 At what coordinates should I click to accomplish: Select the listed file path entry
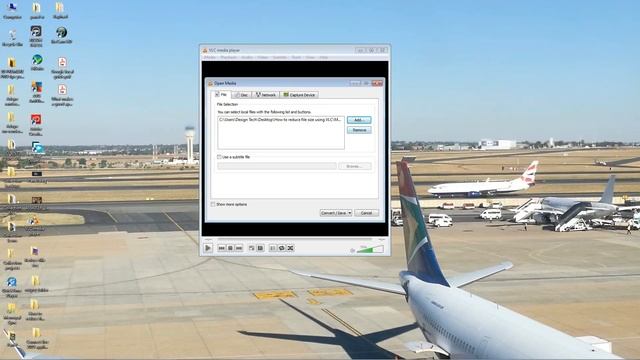280,120
